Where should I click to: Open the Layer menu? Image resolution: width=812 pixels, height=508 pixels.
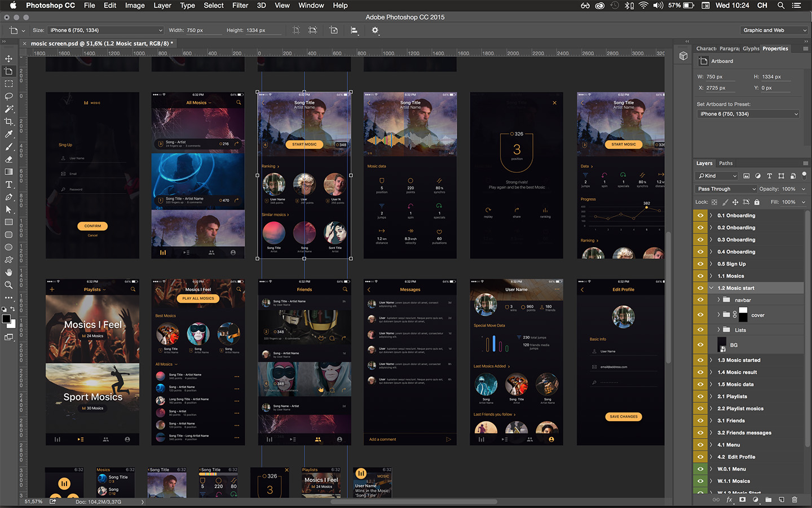(162, 5)
